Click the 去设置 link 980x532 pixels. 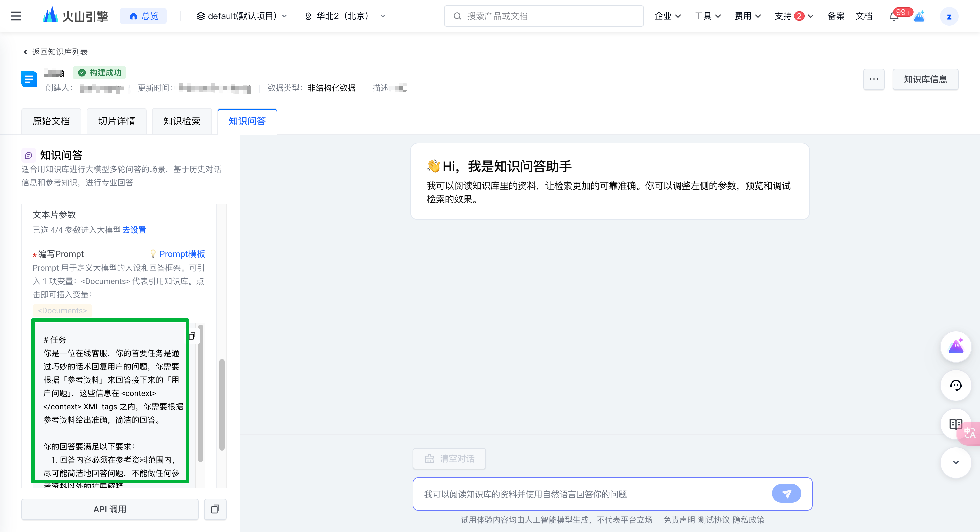click(134, 230)
